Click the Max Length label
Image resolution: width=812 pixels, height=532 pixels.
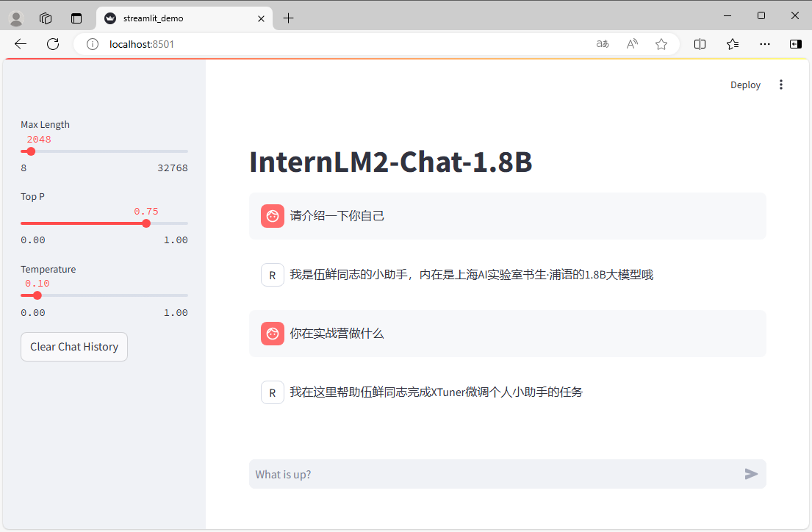[x=45, y=124]
